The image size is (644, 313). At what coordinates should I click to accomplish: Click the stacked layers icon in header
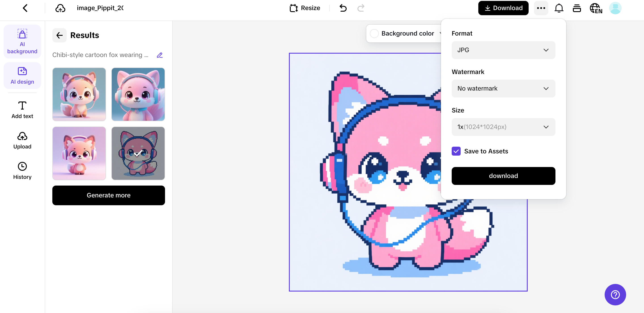[x=577, y=8]
